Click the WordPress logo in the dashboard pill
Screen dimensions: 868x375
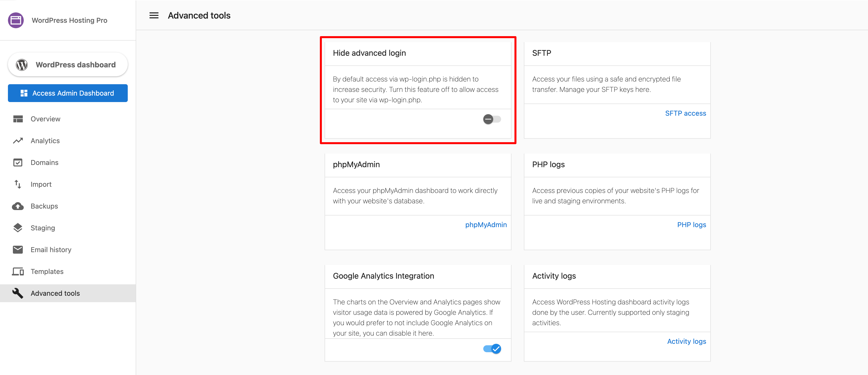(22, 64)
